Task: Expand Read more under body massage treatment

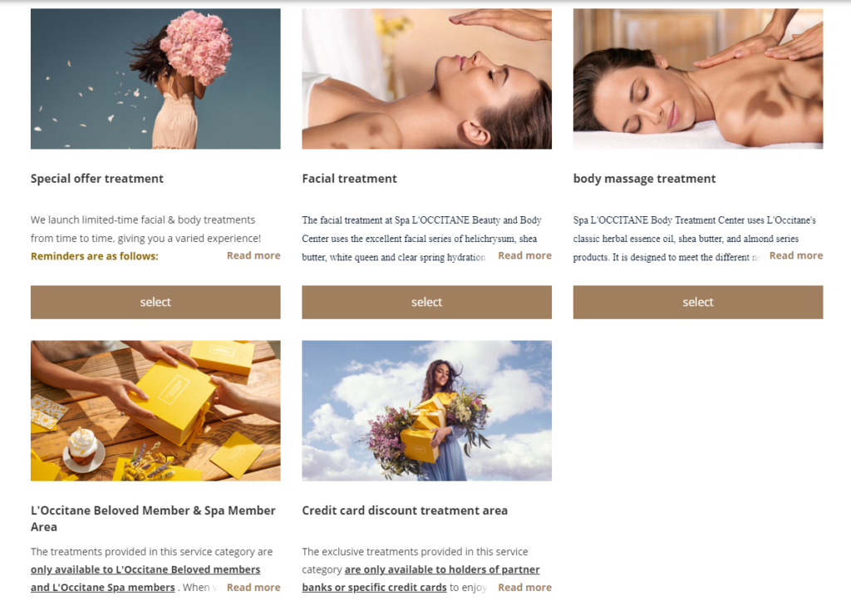Action: tap(796, 255)
